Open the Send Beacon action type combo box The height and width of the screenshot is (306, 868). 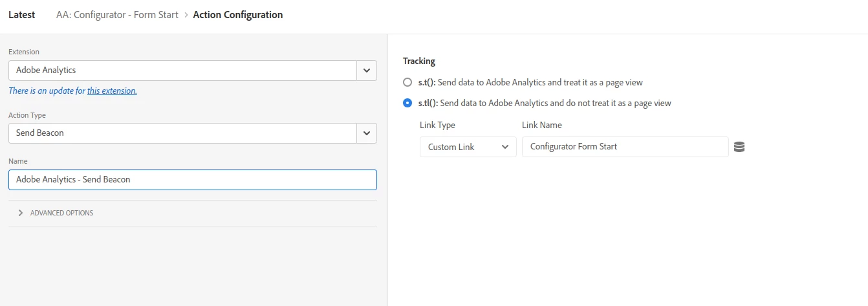[182, 133]
